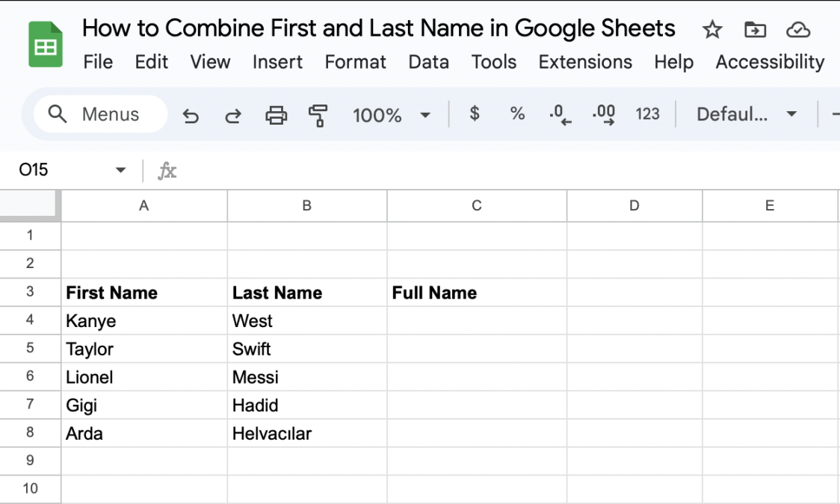Open the name box dropdown showing O15
The width and height of the screenshot is (840, 504).
[120, 169]
